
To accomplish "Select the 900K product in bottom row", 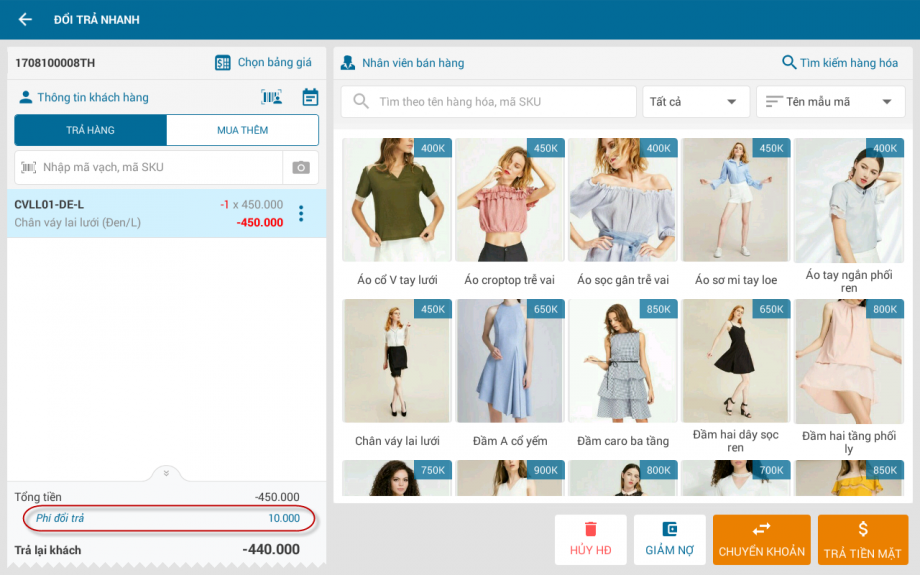I will (509, 478).
